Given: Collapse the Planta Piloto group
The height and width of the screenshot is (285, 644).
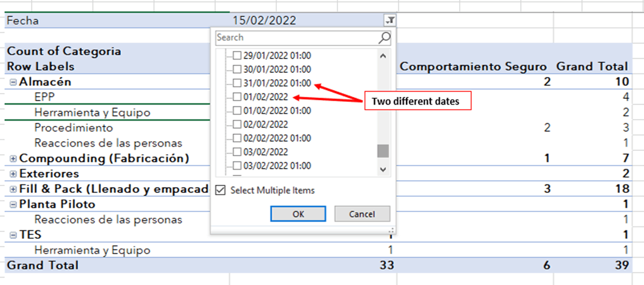Looking at the screenshot, I should point(13,205).
